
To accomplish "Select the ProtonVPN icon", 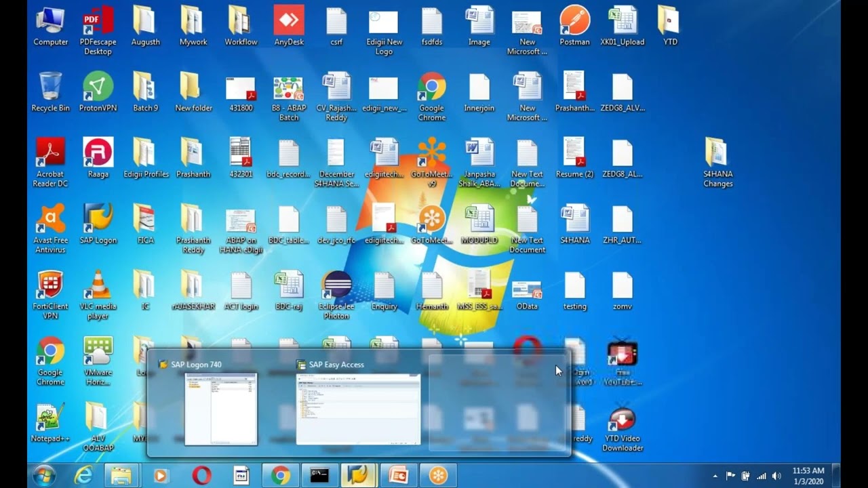I will pyautogui.click(x=98, y=93).
